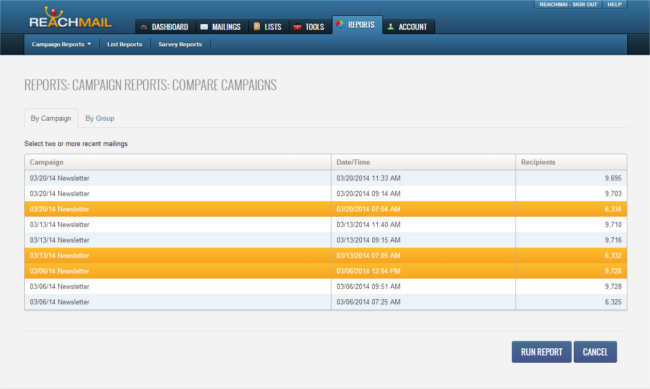Click the 9,703 recipients cell
The height and width of the screenshot is (389, 650).
[x=571, y=194]
